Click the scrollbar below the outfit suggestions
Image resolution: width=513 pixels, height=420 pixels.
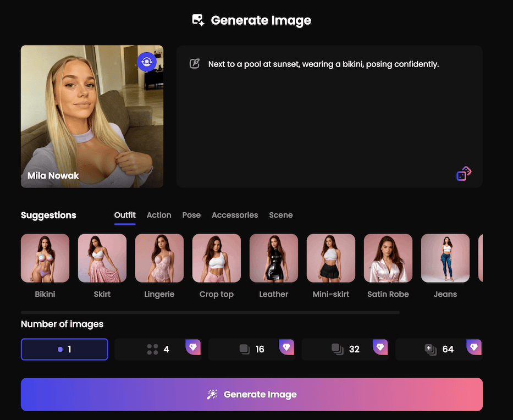(x=211, y=311)
